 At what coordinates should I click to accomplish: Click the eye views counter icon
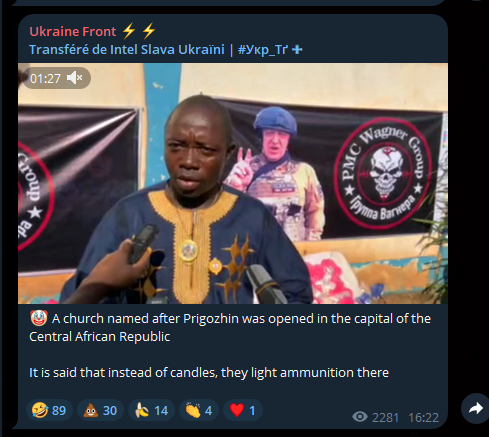(x=360, y=417)
